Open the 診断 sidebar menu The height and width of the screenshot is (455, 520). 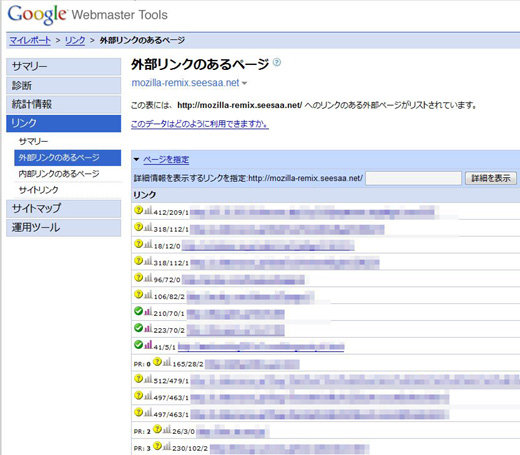pyautogui.click(x=63, y=85)
